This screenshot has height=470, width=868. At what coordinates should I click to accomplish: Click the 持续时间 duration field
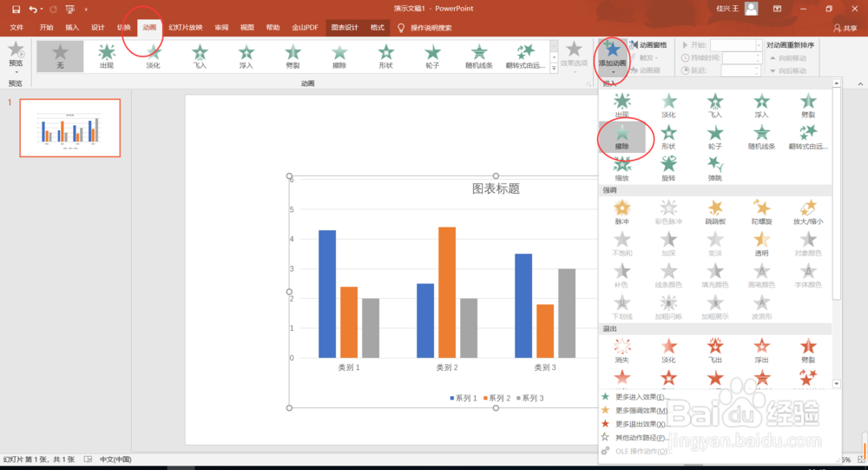coord(743,57)
